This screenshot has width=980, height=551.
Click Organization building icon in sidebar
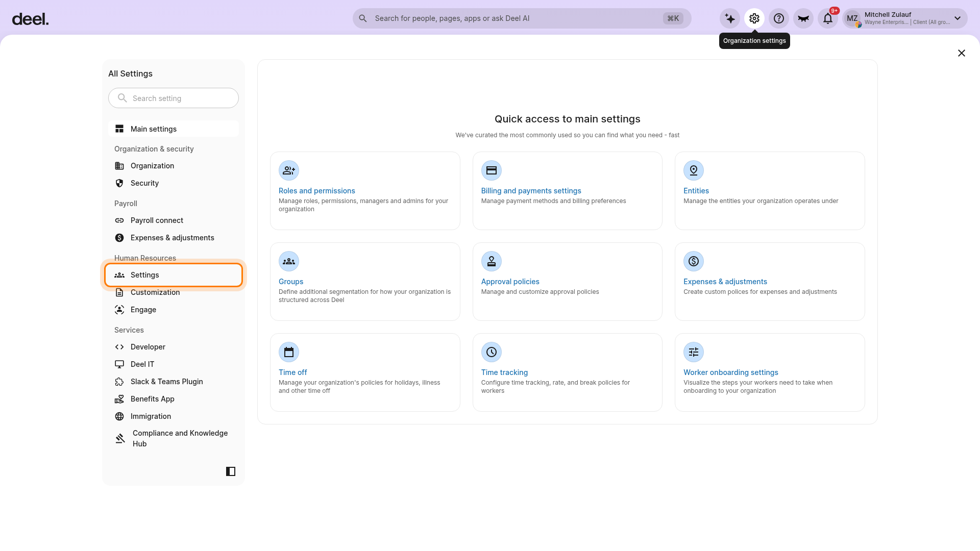pyautogui.click(x=119, y=166)
